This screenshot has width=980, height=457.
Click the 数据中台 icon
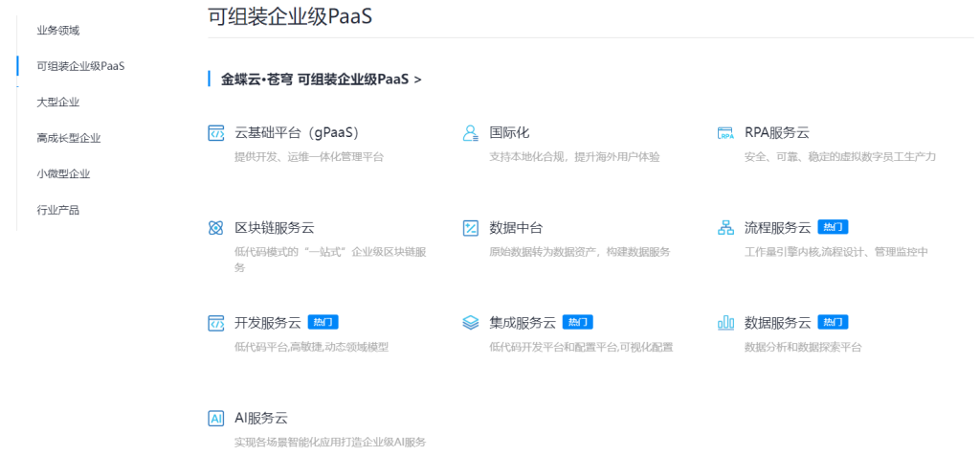click(471, 228)
